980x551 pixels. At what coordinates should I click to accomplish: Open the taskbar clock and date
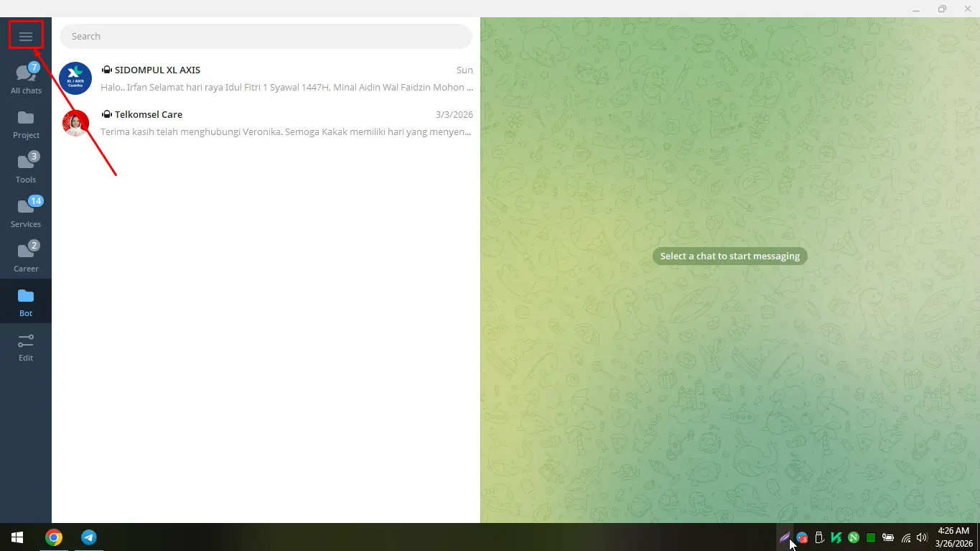coord(953,537)
